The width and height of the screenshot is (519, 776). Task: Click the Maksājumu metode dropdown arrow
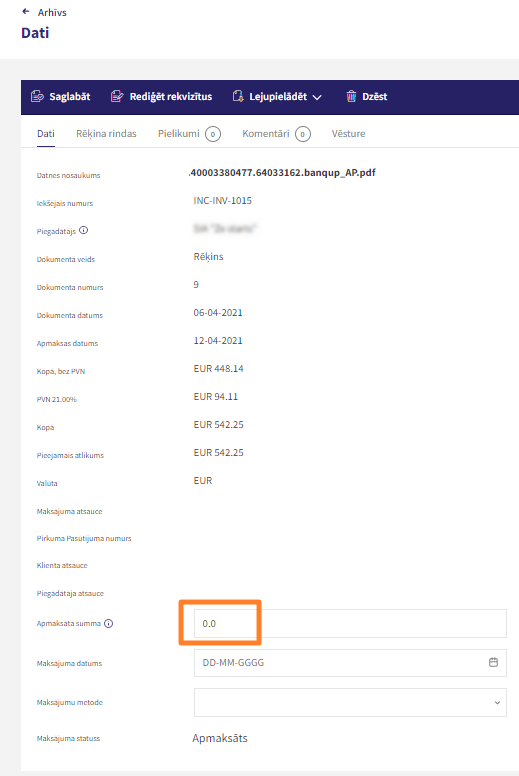(x=497, y=703)
